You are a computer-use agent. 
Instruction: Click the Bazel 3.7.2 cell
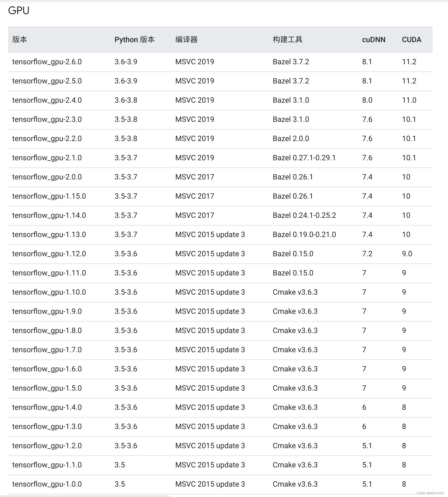coord(291,62)
